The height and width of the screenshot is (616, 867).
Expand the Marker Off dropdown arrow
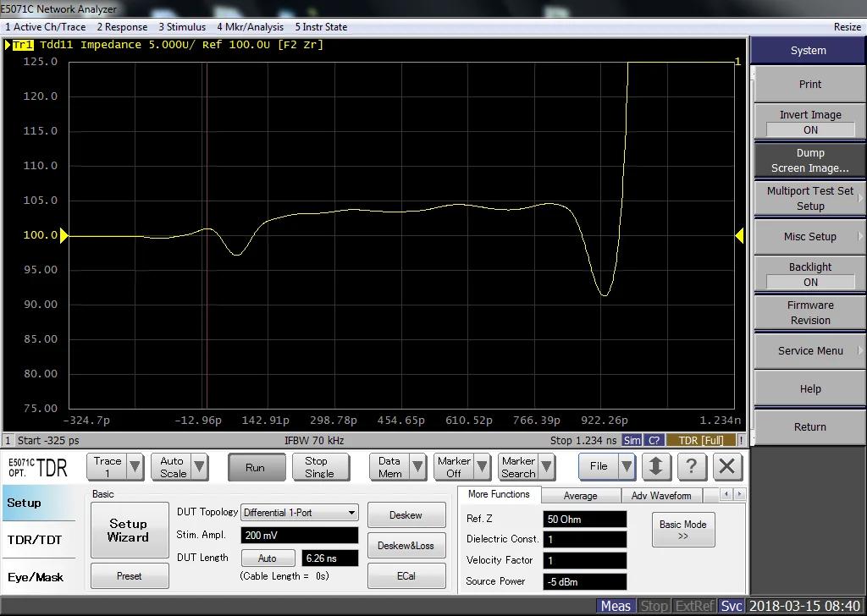coord(482,467)
